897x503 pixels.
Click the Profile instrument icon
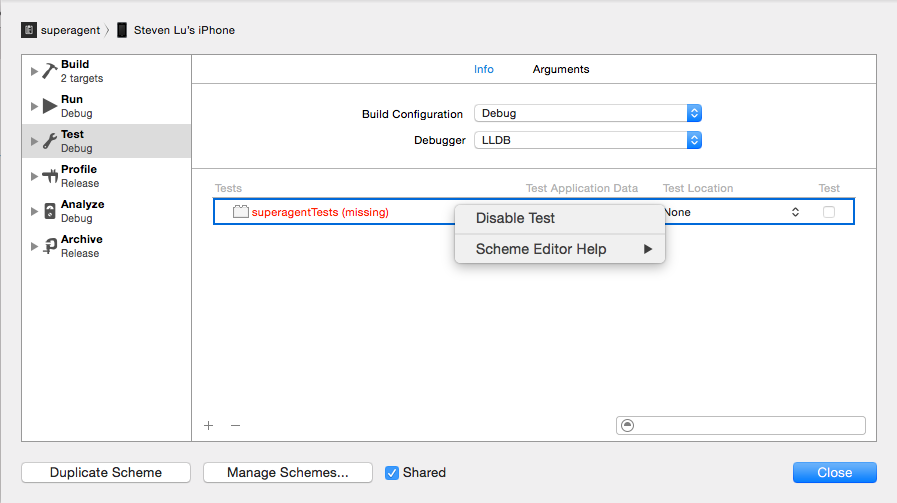[50, 176]
